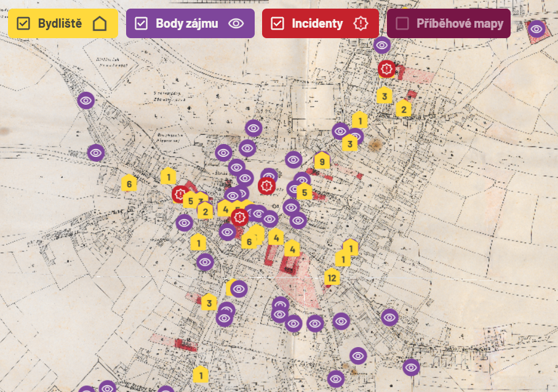Click isolated yellow marker 6 on western road

[129, 183]
